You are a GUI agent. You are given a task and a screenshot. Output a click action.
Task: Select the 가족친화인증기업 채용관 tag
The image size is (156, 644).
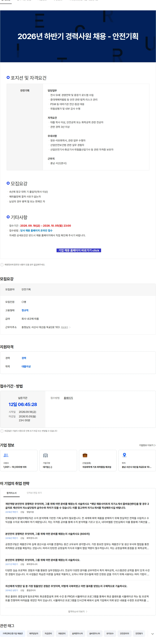13,633
